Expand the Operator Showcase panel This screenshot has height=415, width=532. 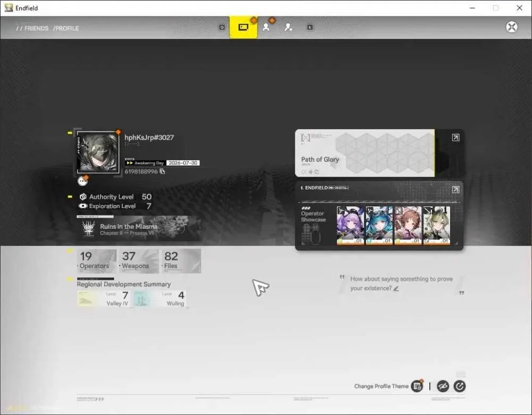456,189
